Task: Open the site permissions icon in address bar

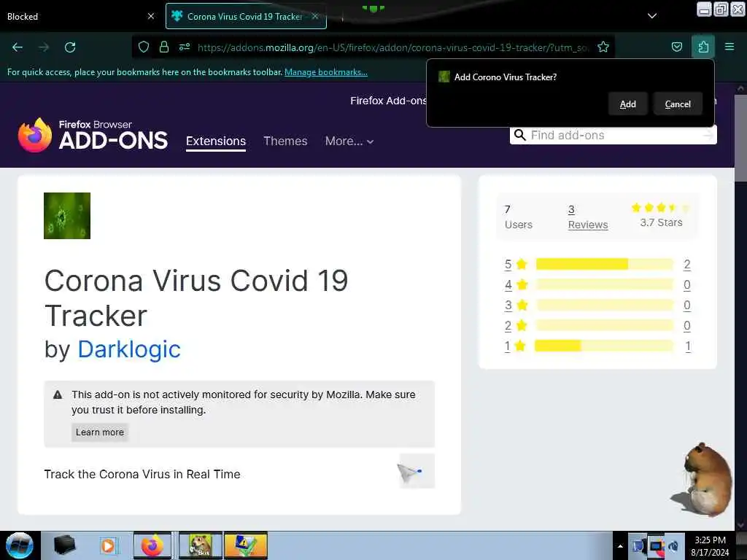Action: [x=185, y=47]
